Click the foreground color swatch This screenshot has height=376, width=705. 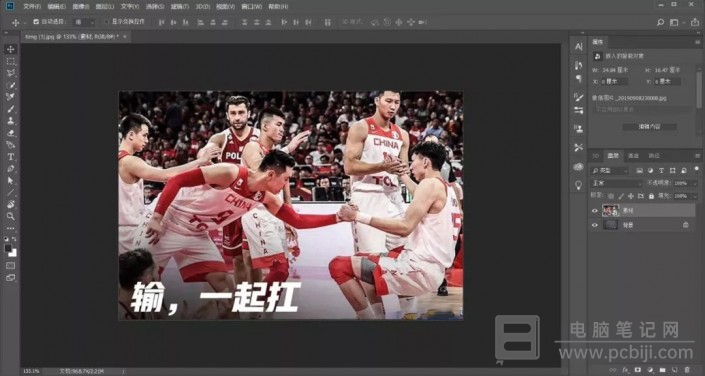[x=8, y=248]
